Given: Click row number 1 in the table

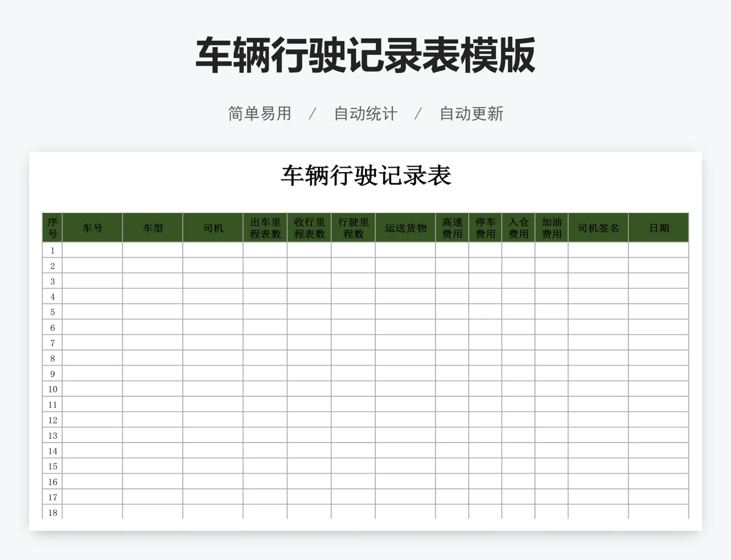Looking at the screenshot, I should [x=53, y=250].
